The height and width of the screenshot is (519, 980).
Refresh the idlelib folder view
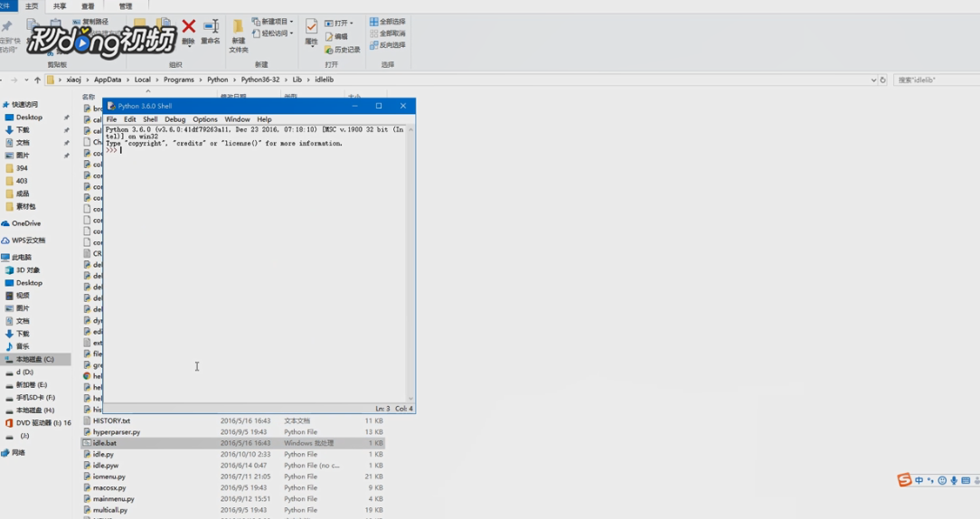883,80
